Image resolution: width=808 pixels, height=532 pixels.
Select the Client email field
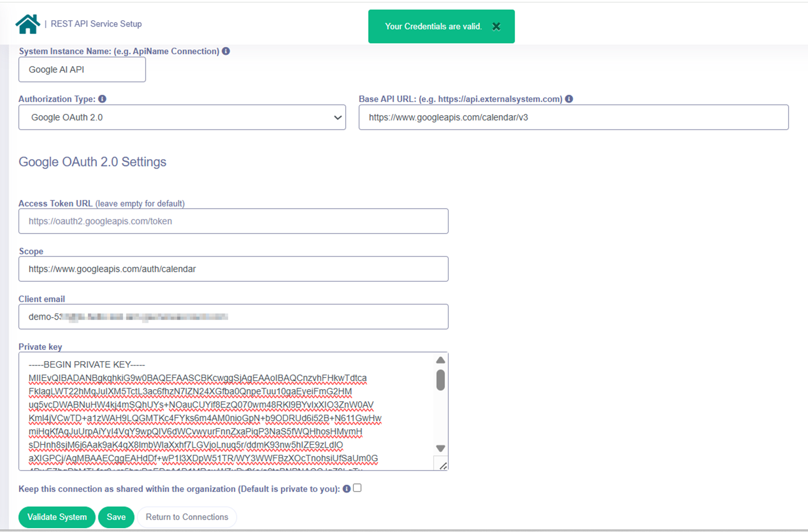click(x=233, y=317)
